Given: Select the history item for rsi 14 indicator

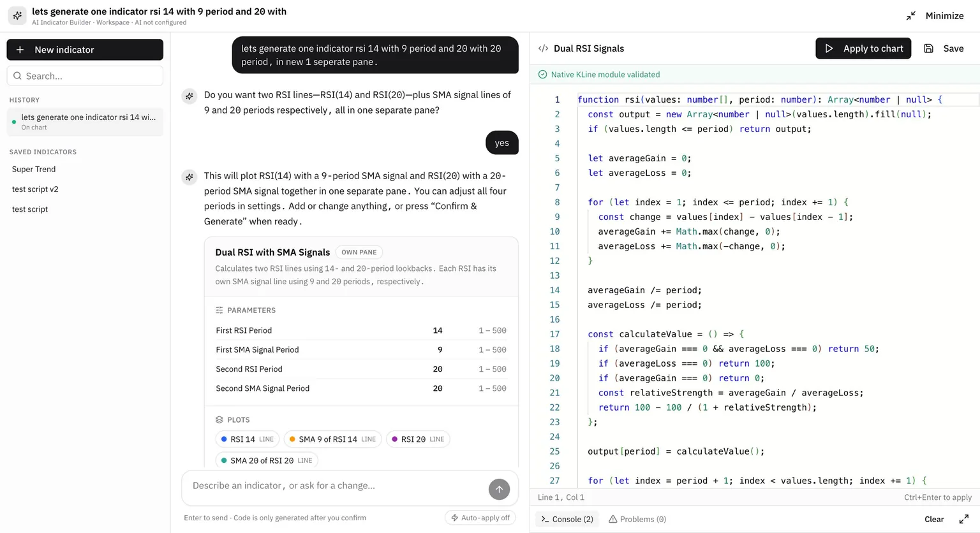Looking at the screenshot, I should tap(85, 122).
